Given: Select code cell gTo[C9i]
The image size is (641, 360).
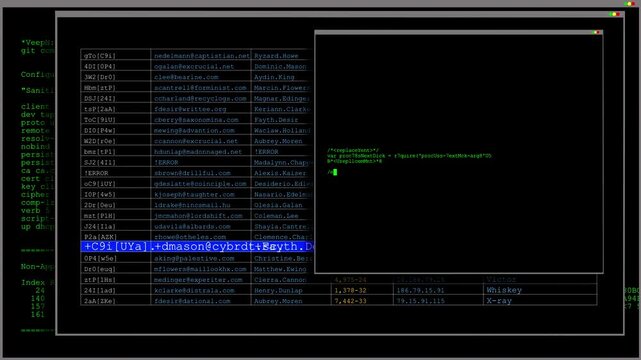Looking at the screenshot, I should (x=100, y=56).
